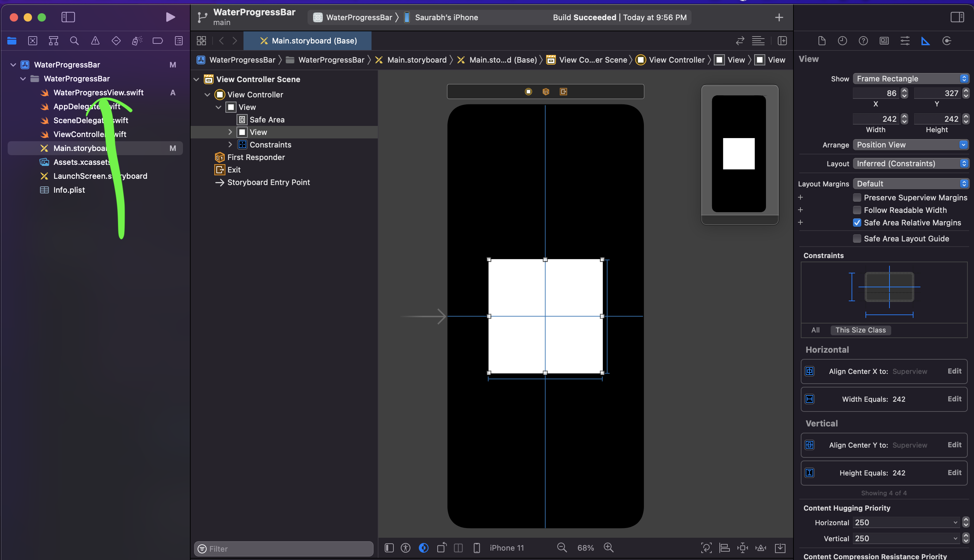Click View Controller in jump bar
Image resolution: width=974 pixels, height=560 pixels.
coord(670,59)
